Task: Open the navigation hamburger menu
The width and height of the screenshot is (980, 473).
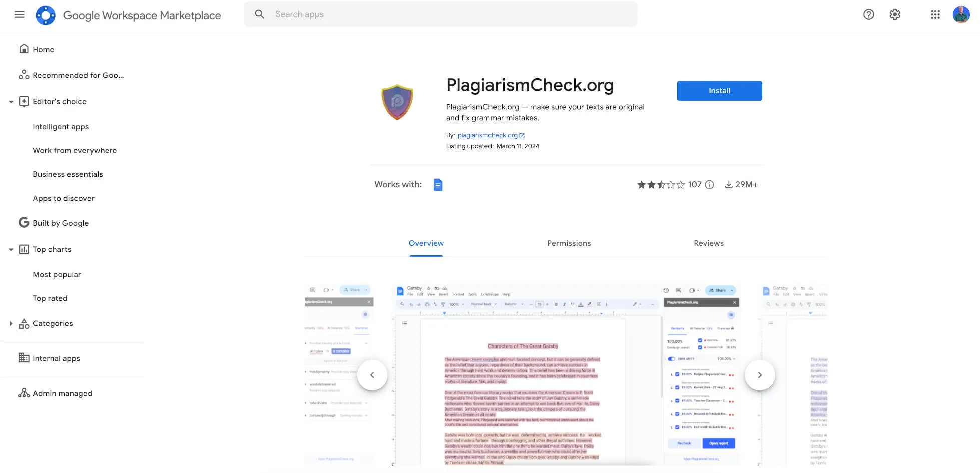Action: click(x=19, y=14)
